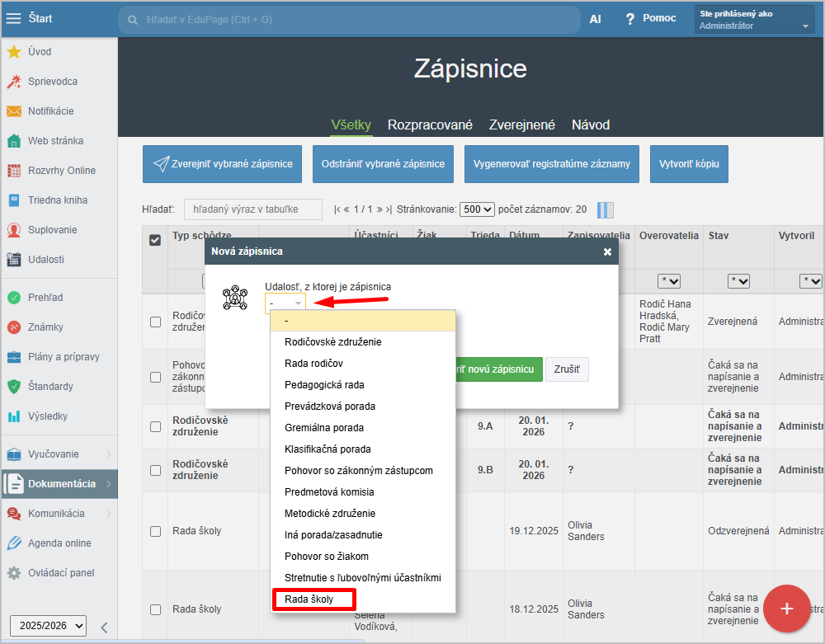Switch to the Rozpracované tab
The height and width of the screenshot is (644, 825).
coord(430,125)
